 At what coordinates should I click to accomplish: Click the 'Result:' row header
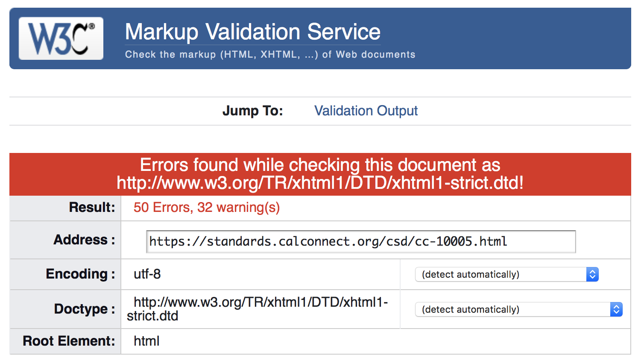click(x=91, y=208)
